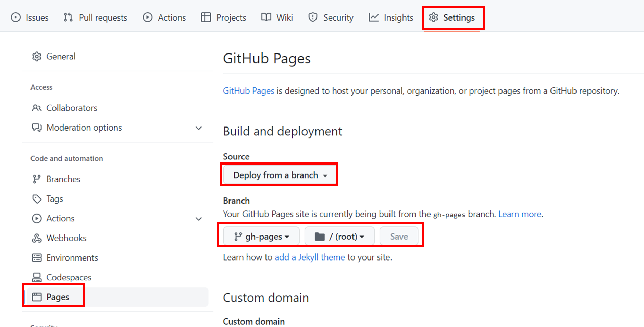Click the Issues circle icon
Screen dimensions: 644x327
click(16, 17)
